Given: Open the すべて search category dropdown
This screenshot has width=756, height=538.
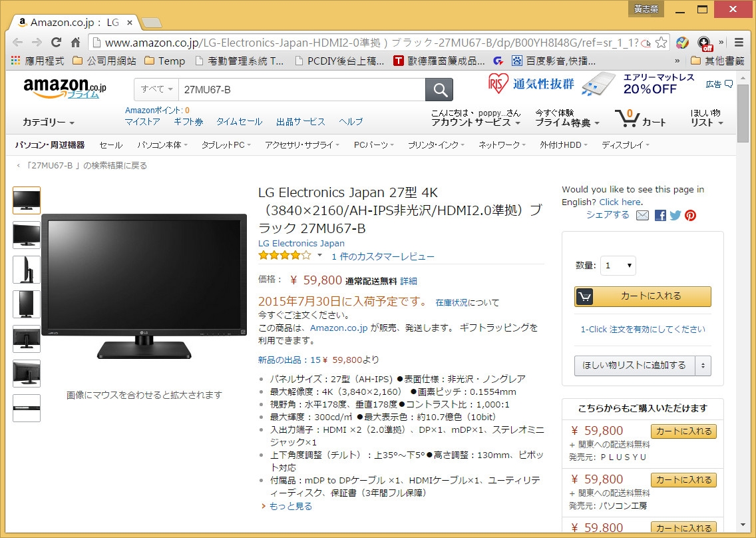Looking at the screenshot, I should click(156, 89).
